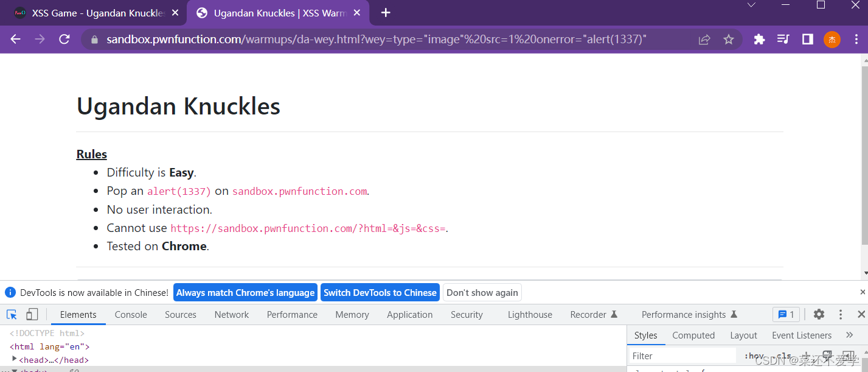868x372 pixels.
Task: Click the Ugandan Knuckles heading
Action: [178, 107]
